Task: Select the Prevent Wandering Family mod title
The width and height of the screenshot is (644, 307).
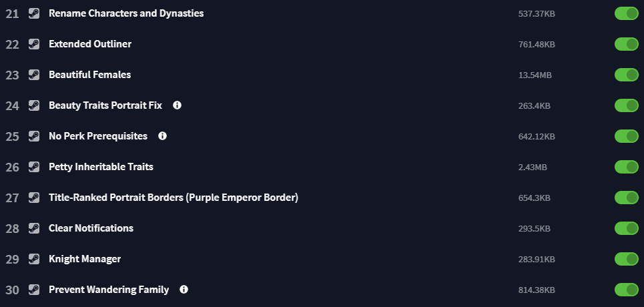Action: [x=109, y=290]
